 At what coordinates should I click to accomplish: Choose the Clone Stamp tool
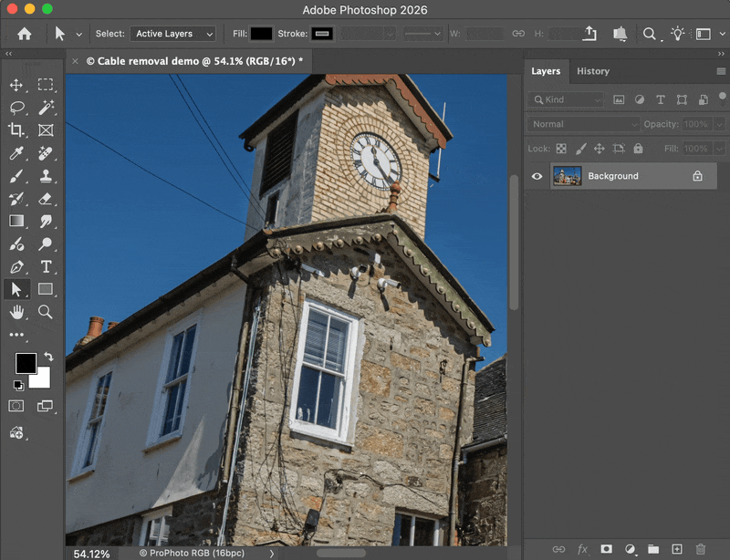coord(46,176)
